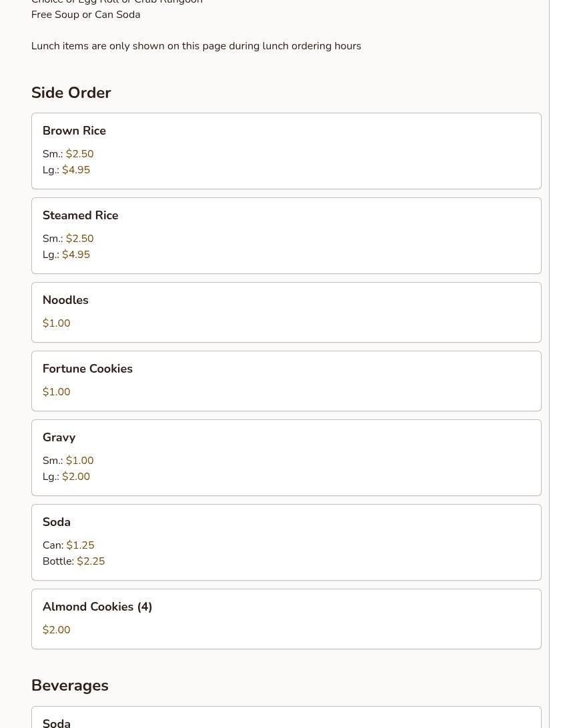Image resolution: width=563 pixels, height=728 pixels.
Task: Click Brown Rice small $2.50 price
Action: pyautogui.click(x=79, y=154)
